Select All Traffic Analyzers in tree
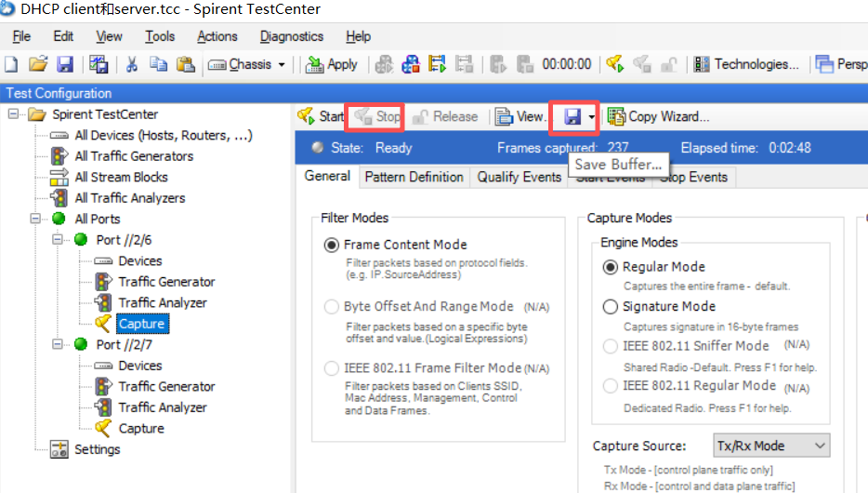Image resolution: width=868 pixels, height=493 pixels. pyautogui.click(x=130, y=198)
